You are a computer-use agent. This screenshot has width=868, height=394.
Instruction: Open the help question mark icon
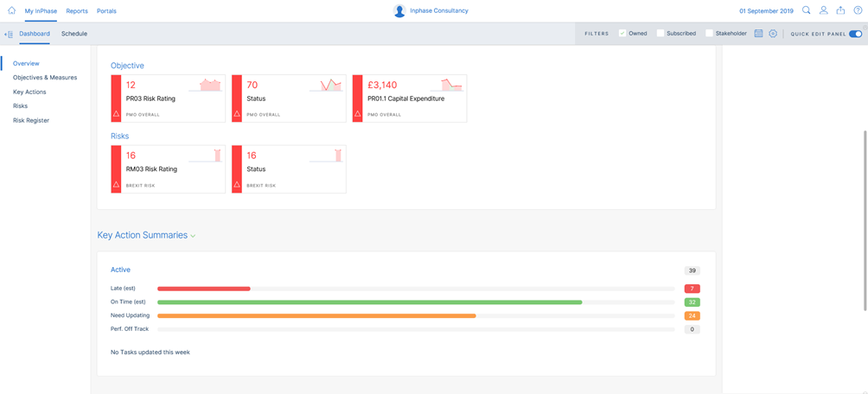point(858,10)
